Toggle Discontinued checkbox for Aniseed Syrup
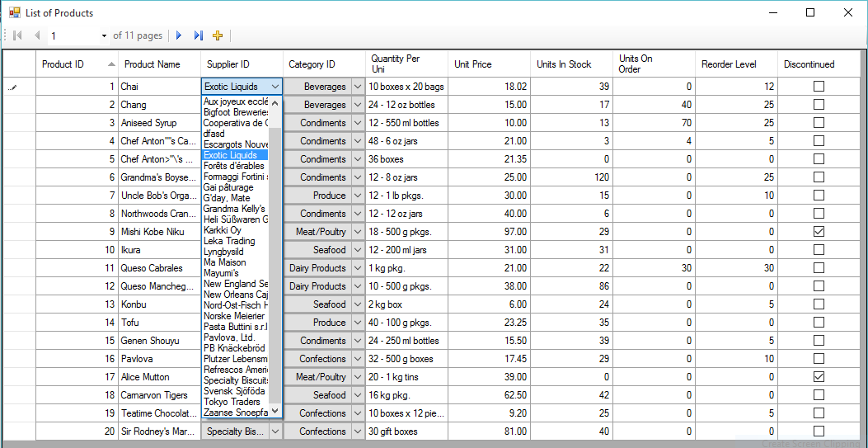Screen dimensions: 868x448 (819, 122)
